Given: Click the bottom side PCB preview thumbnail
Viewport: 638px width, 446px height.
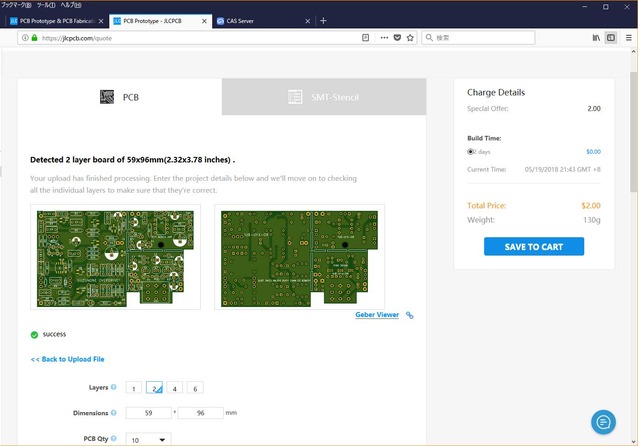Looking at the screenshot, I should point(299,257).
